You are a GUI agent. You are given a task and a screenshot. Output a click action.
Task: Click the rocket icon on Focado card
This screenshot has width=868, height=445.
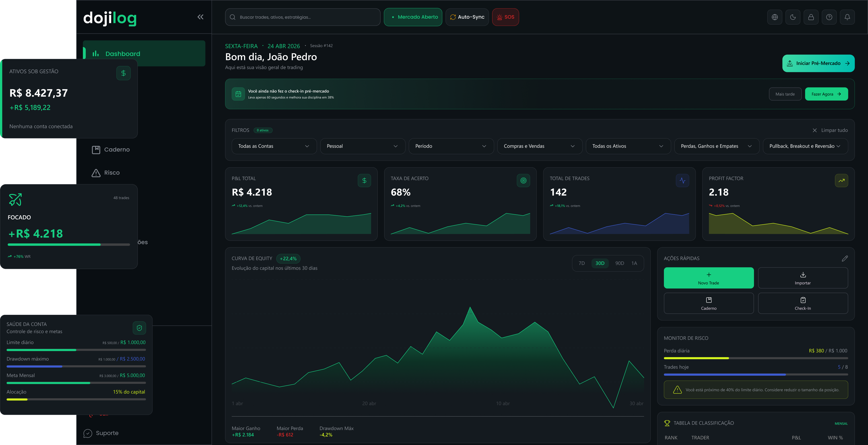click(15, 200)
